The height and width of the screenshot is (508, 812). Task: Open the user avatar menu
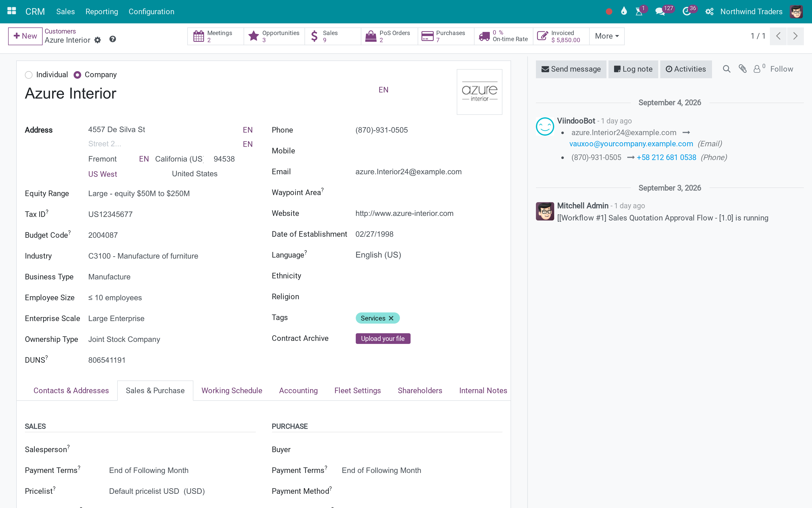coord(796,12)
